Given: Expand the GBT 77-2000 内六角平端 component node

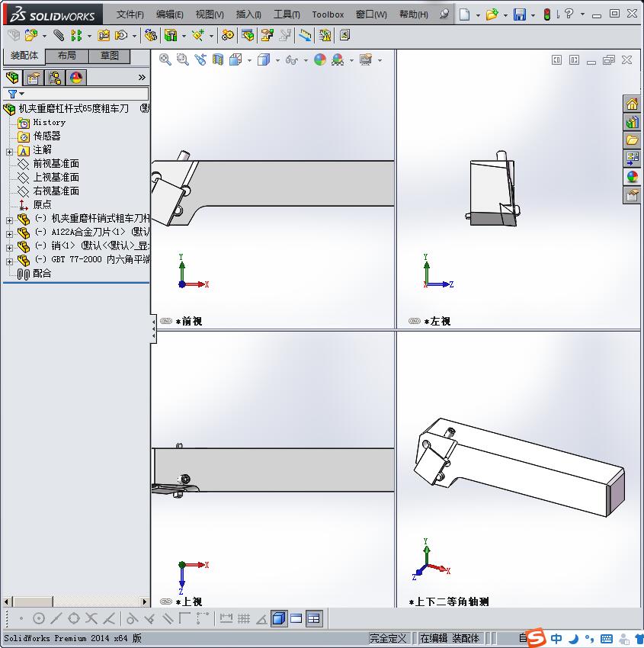Looking at the screenshot, I should pos(9,261).
